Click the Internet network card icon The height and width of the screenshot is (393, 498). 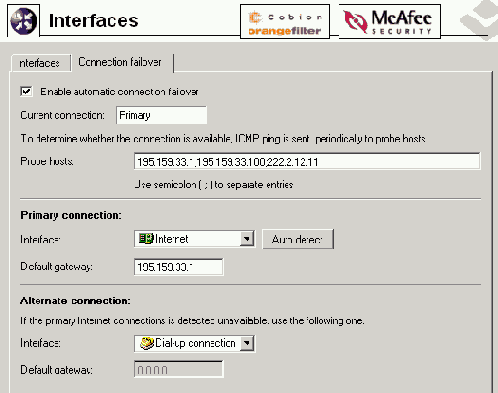146,239
